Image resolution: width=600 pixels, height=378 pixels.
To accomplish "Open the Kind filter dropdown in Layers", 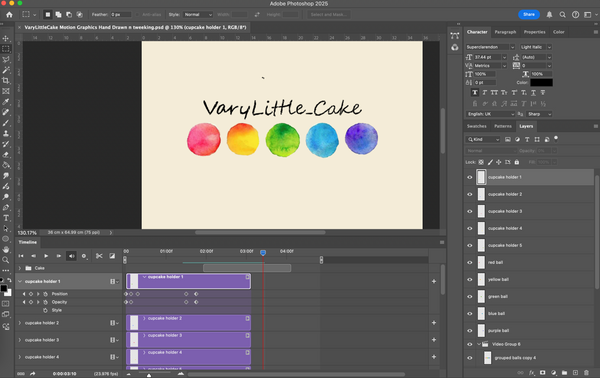I will 483,139.
